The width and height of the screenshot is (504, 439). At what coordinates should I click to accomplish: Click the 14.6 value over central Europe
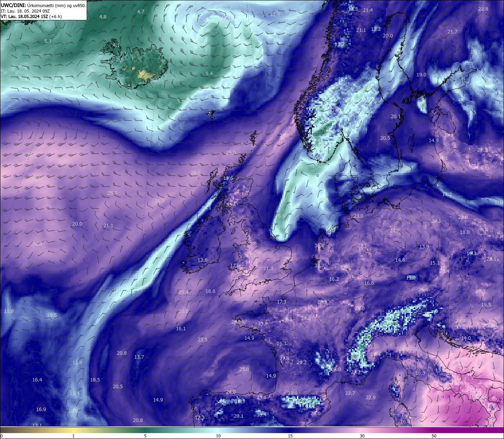click(x=400, y=260)
